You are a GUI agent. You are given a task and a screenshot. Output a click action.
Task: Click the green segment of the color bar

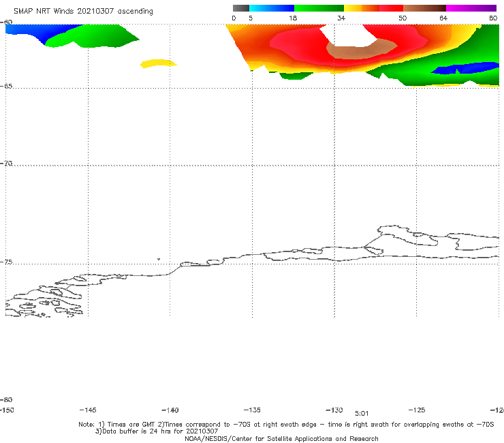click(x=319, y=8)
